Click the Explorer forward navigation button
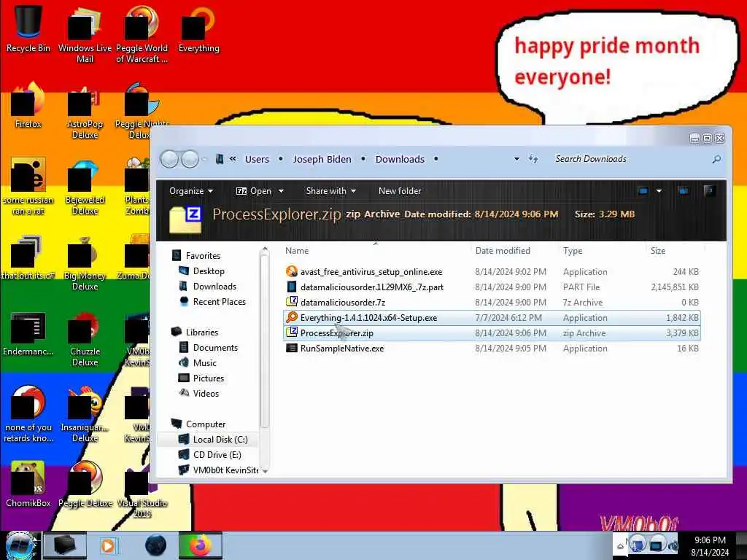The height and width of the screenshot is (560, 747). click(x=190, y=159)
